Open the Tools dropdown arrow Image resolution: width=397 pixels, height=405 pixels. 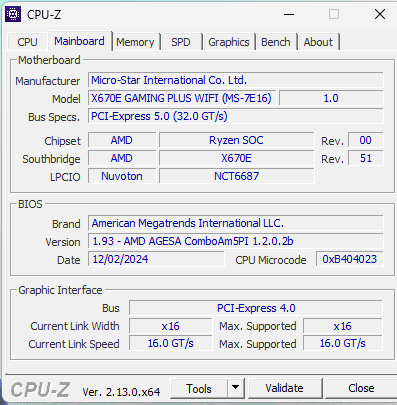[236, 388]
